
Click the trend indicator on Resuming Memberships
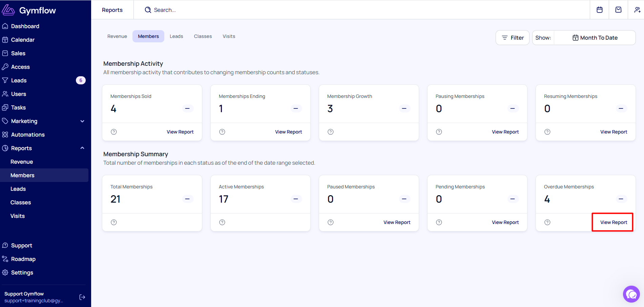click(x=621, y=108)
